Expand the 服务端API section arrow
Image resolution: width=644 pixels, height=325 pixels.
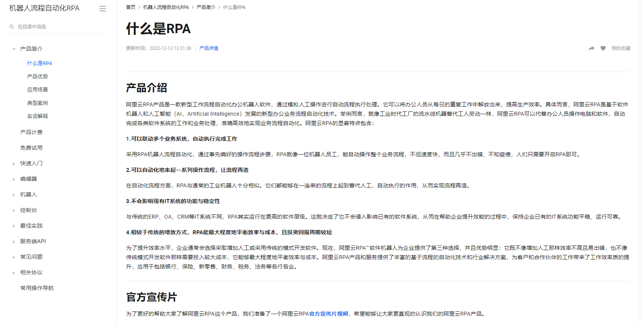[14, 242]
